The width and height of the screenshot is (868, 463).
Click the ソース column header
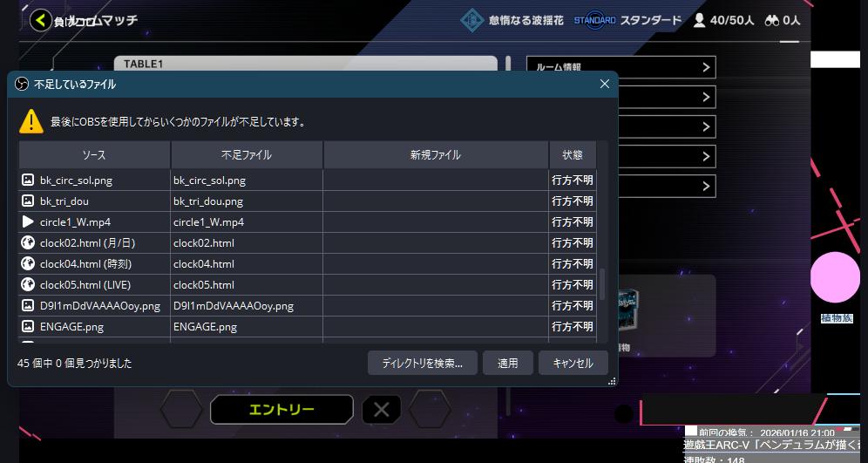pyautogui.click(x=94, y=155)
